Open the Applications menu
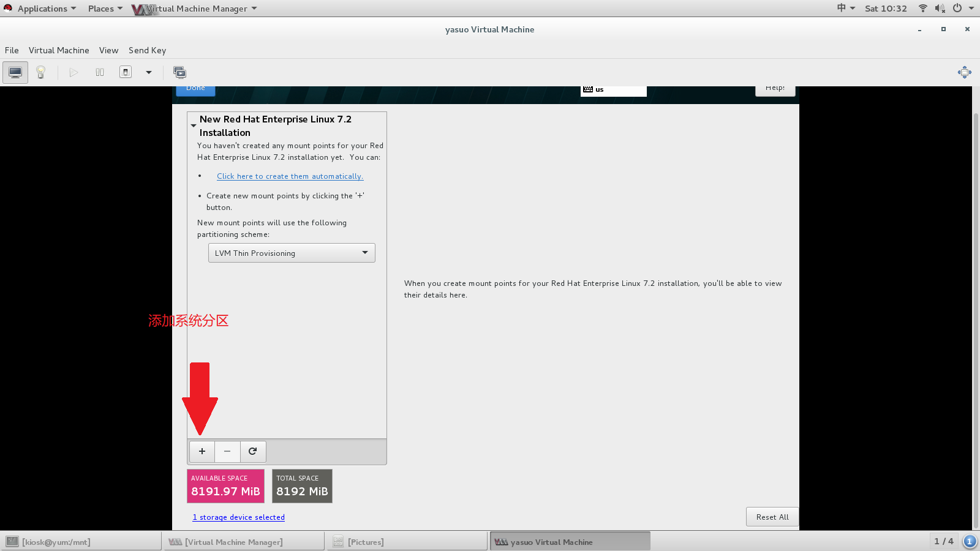Viewport: 980px width, 551px height. coord(47,9)
